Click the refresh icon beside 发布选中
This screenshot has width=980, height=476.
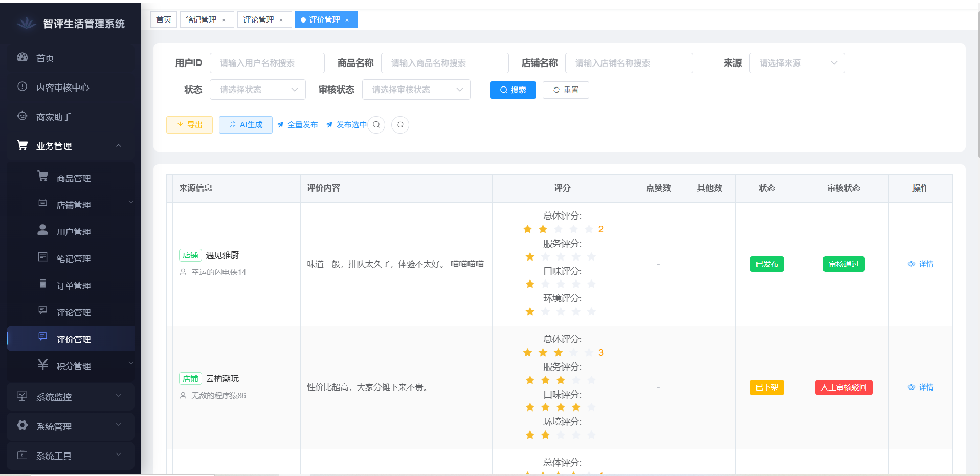[x=400, y=124]
